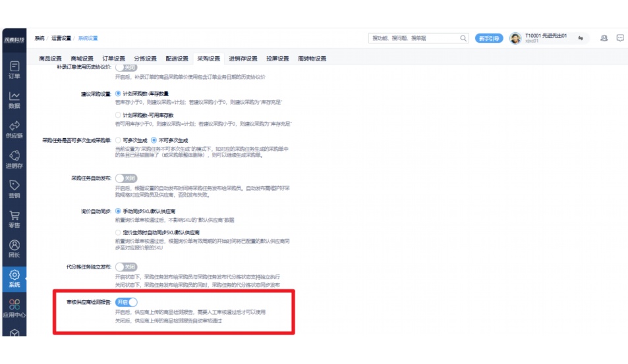
Task: Click the account switch arrows icon
Action: (581, 38)
